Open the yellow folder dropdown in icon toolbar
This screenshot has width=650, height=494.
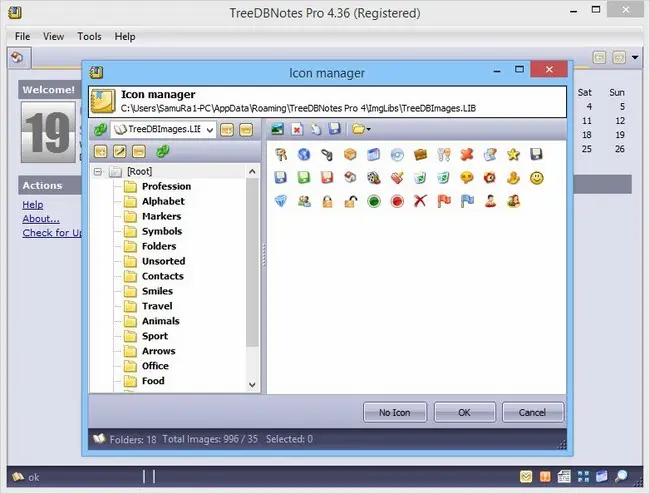[361, 129]
